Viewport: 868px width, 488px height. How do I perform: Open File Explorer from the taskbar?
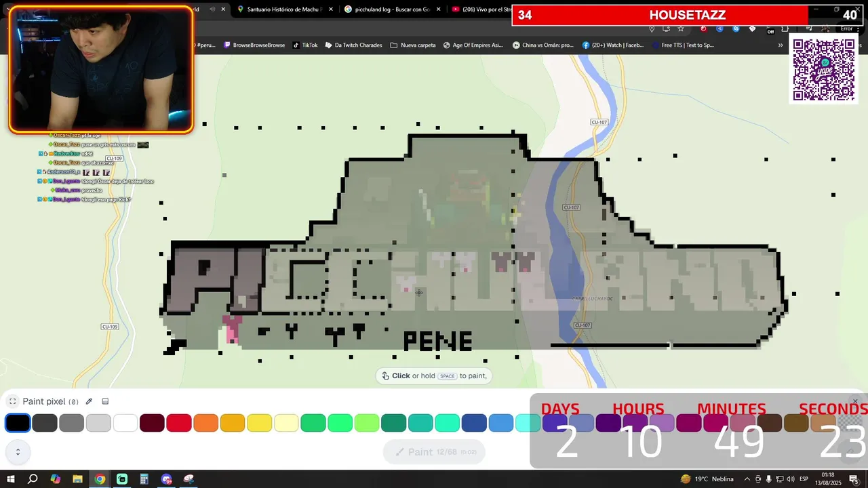[x=77, y=479]
